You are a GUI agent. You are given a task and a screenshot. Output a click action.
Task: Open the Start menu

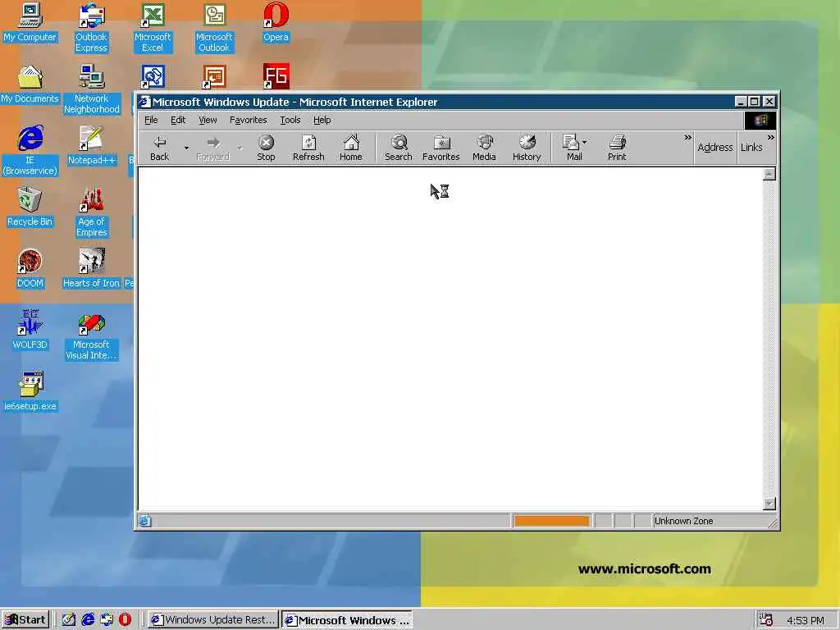coord(25,620)
